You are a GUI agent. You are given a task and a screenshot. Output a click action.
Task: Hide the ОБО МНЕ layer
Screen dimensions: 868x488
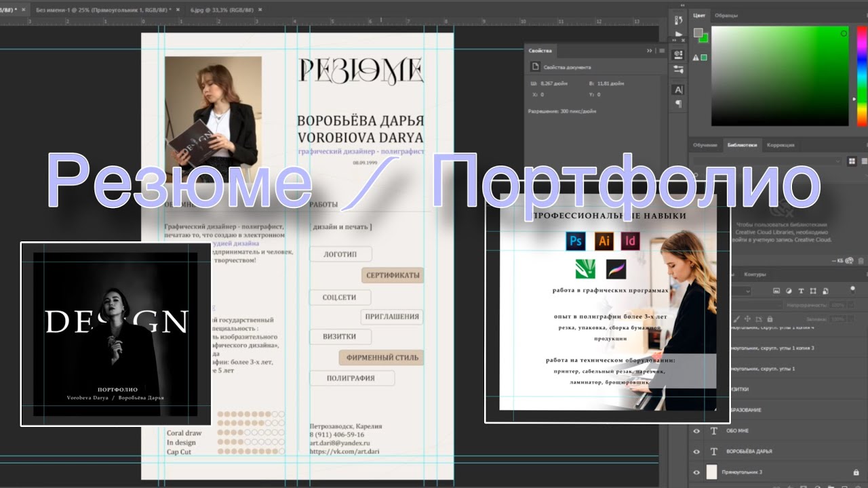[x=696, y=430]
